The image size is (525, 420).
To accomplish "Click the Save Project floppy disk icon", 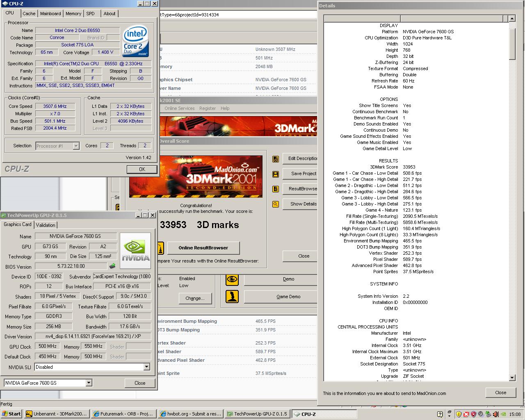I will click(276, 174).
